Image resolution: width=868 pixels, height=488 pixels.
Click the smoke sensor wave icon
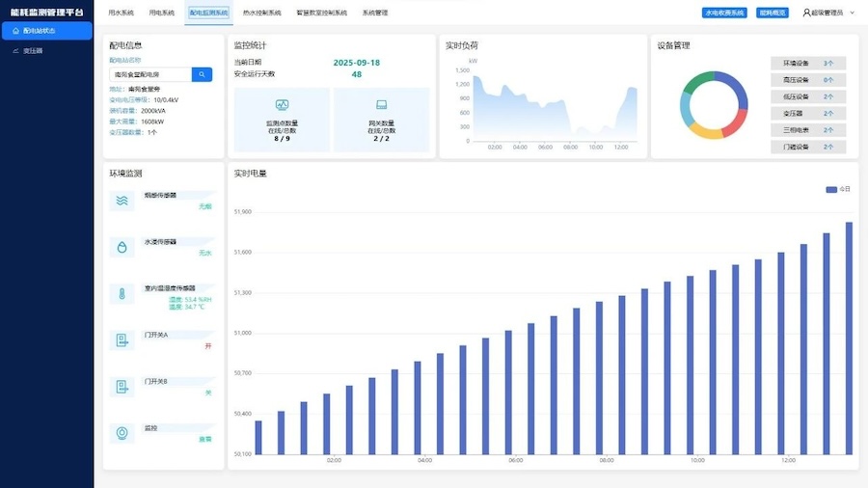pyautogui.click(x=122, y=201)
